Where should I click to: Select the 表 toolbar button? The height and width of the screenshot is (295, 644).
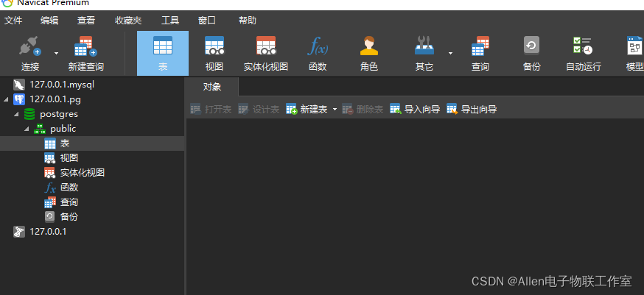pos(163,54)
